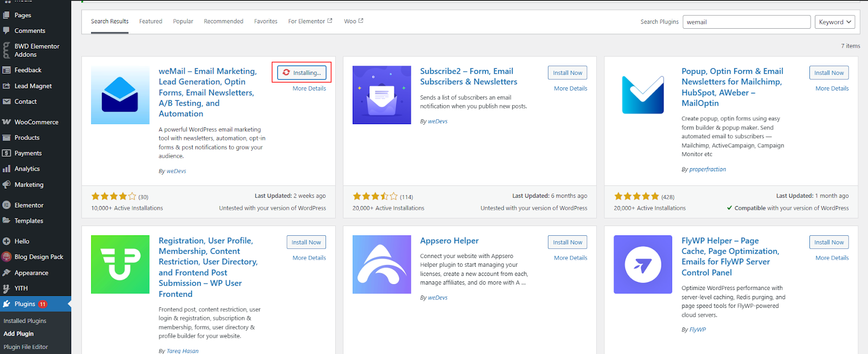Viewport: 868px width, 354px height.
Task: Click the Products box icon
Action: (7, 138)
